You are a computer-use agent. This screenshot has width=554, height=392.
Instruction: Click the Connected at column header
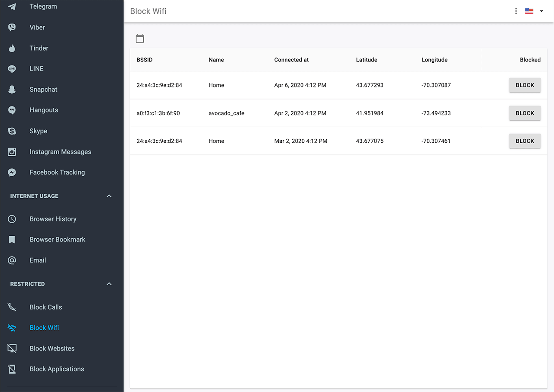[x=291, y=60]
